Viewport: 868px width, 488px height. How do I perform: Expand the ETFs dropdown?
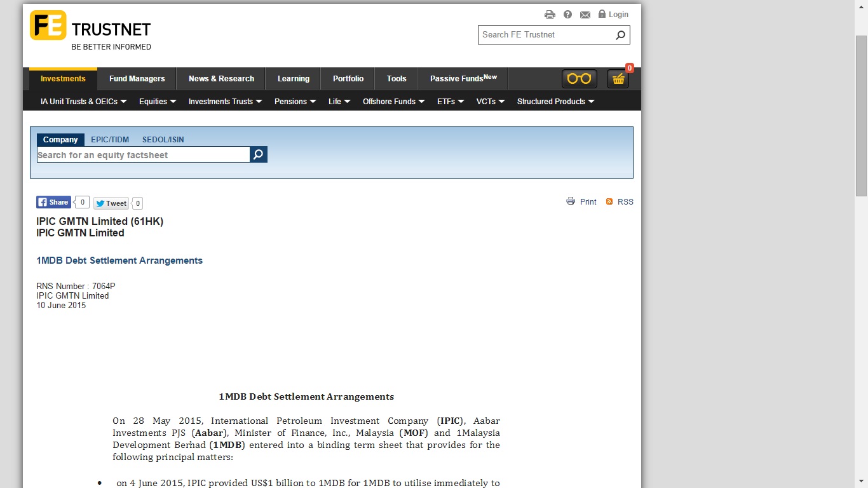[x=451, y=102]
